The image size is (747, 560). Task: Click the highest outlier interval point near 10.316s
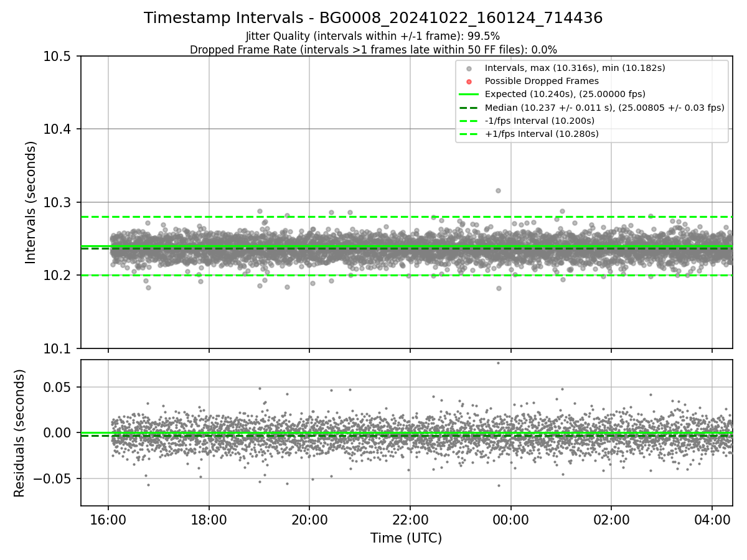498,190
